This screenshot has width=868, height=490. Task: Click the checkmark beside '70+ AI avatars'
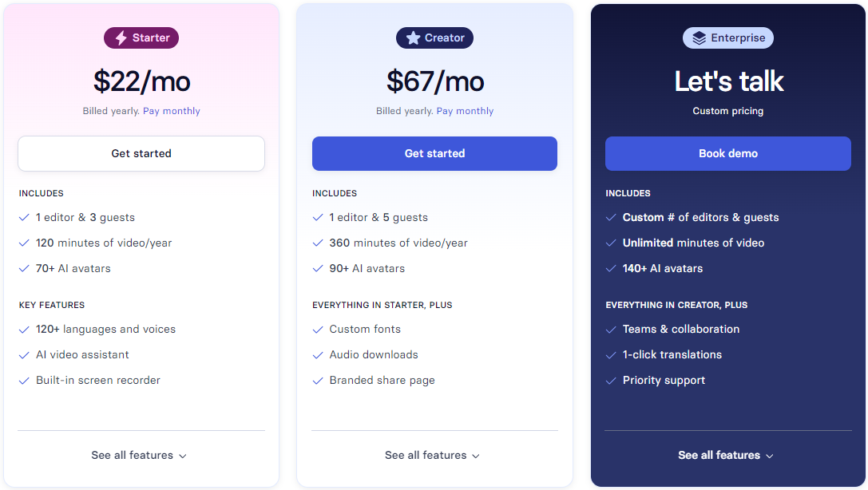click(x=24, y=268)
